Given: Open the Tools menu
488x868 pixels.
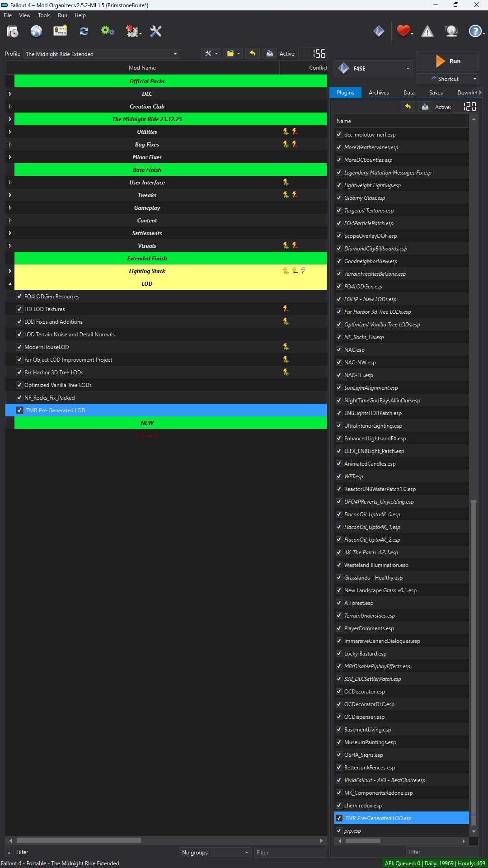Looking at the screenshot, I should tap(44, 15).
